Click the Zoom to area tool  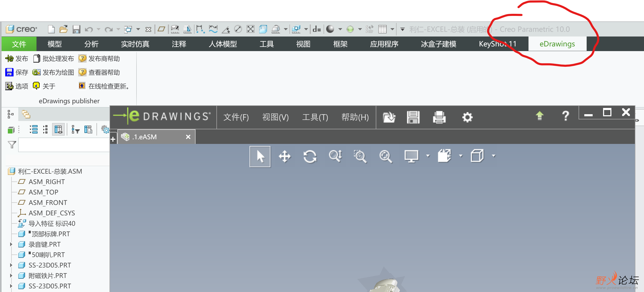pos(360,156)
